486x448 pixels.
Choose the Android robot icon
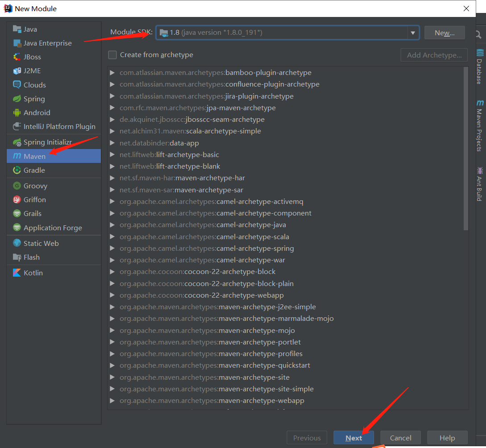(x=17, y=112)
